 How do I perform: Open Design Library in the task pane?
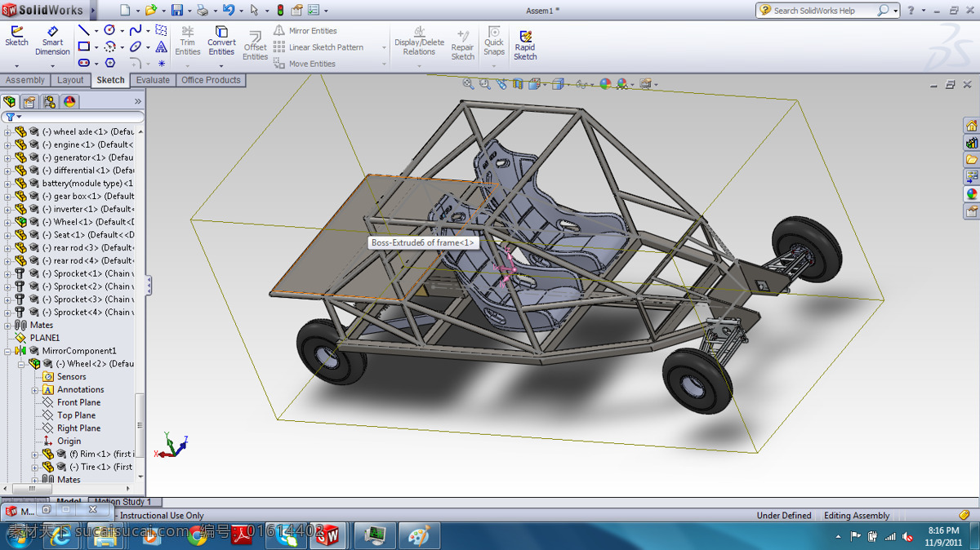coord(971,143)
